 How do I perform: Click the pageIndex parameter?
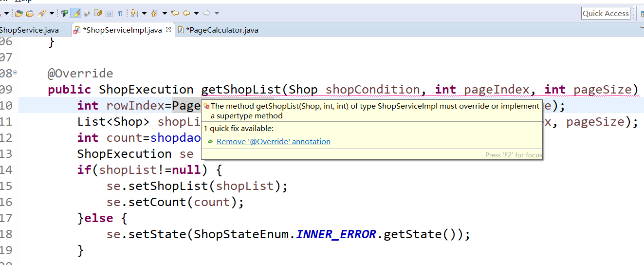(497, 90)
